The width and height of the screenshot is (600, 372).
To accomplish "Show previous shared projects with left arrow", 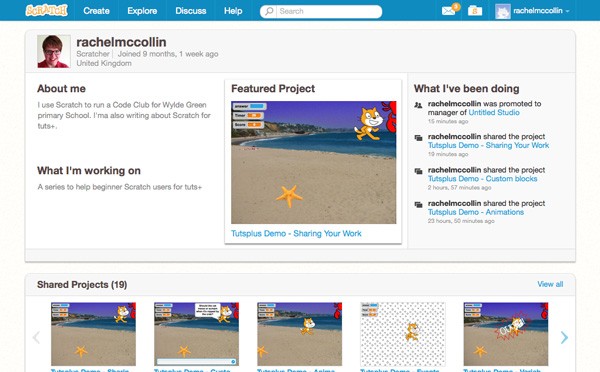I will point(36,337).
